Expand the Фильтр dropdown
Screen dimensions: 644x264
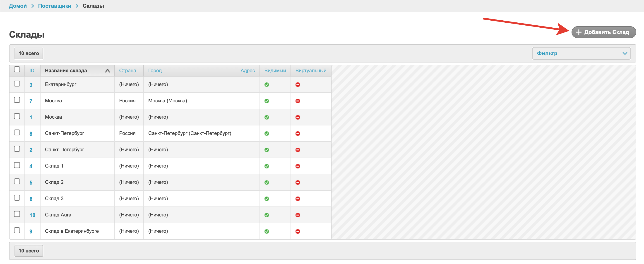pos(581,53)
